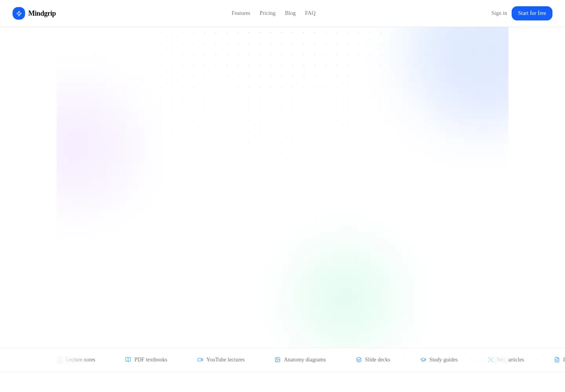
Task: Click the graduation cap icon beside Study guides
Action: (x=423, y=360)
